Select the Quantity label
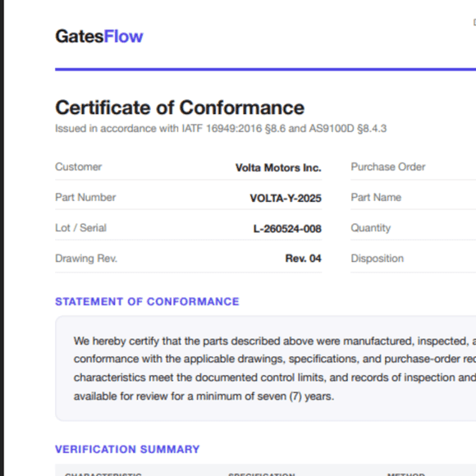Image resolution: width=476 pixels, height=476 pixels. coord(371,227)
